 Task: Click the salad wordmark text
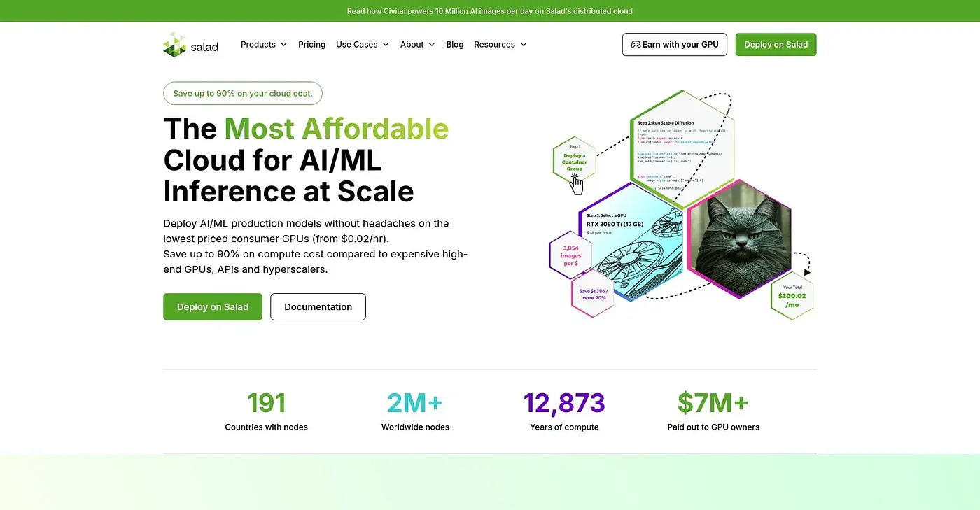click(x=204, y=47)
